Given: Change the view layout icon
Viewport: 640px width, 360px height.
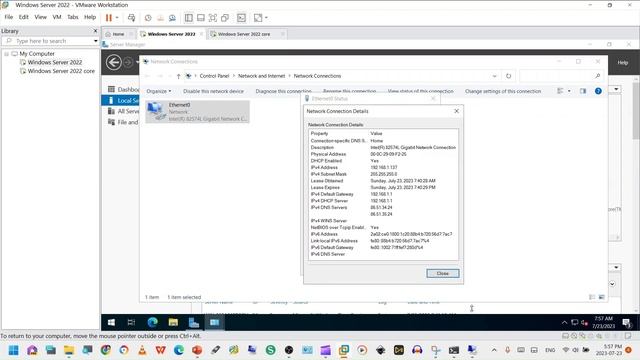Looking at the screenshot, I should (x=560, y=91).
